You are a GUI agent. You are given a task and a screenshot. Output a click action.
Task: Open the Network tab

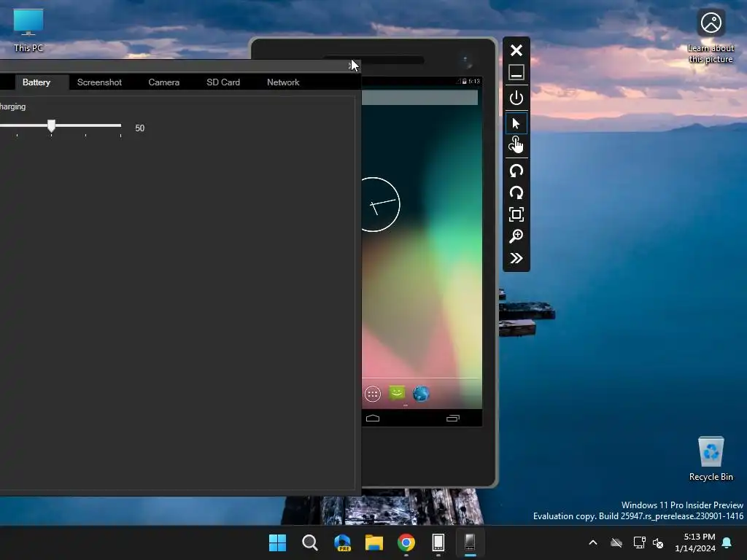click(x=283, y=82)
